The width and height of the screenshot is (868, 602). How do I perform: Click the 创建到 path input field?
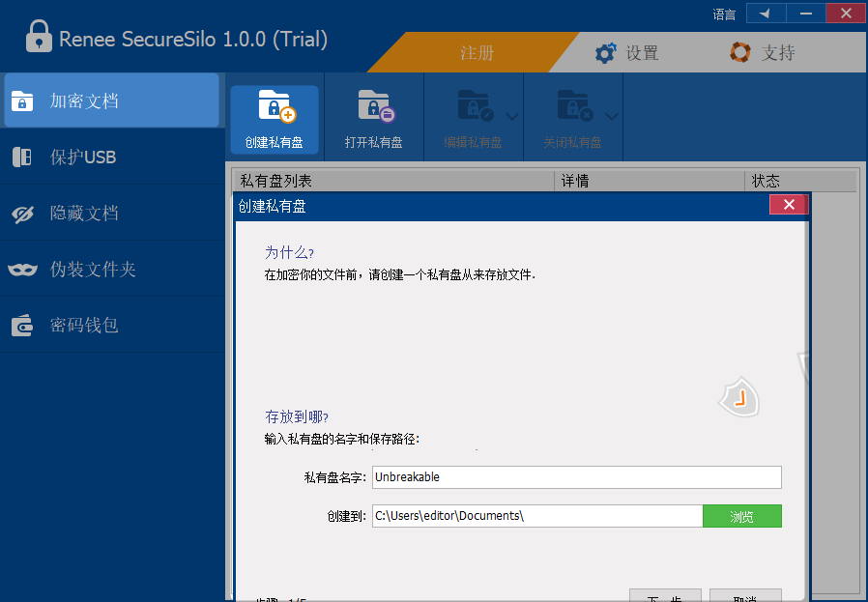pyautogui.click(x=537, y=516)
